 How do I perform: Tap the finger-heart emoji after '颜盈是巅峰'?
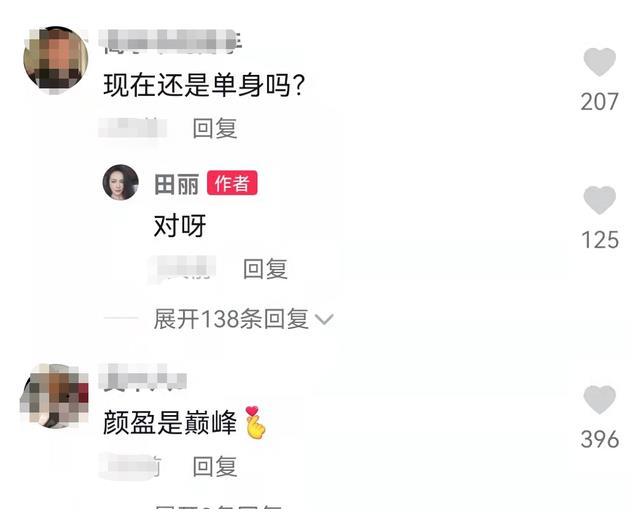coord(256,423)
